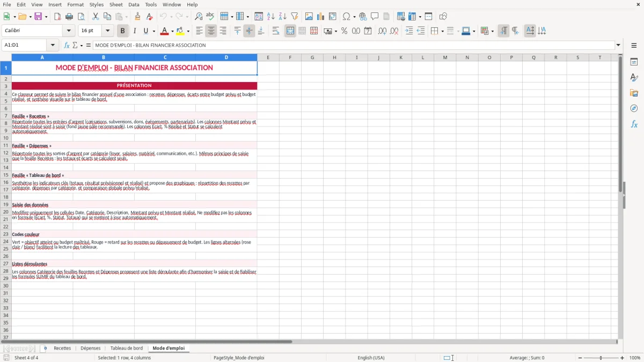Open the Sheet menu

[116, 4]
